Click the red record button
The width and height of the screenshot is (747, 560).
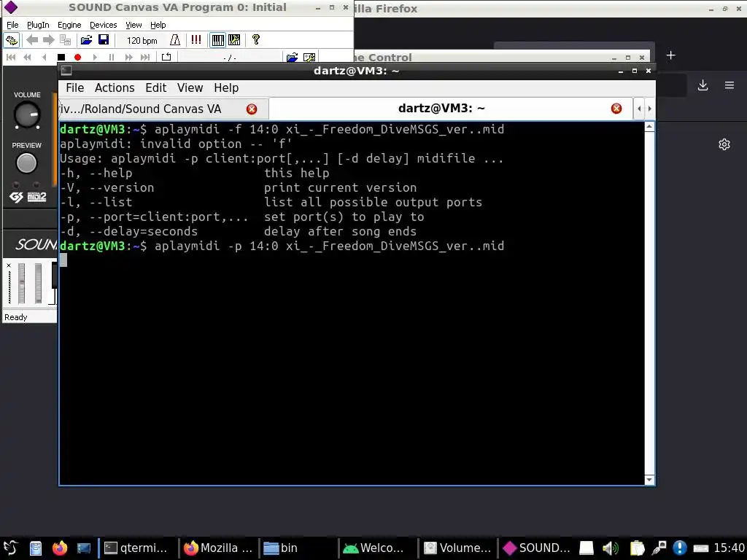click(x=77, y=58)
